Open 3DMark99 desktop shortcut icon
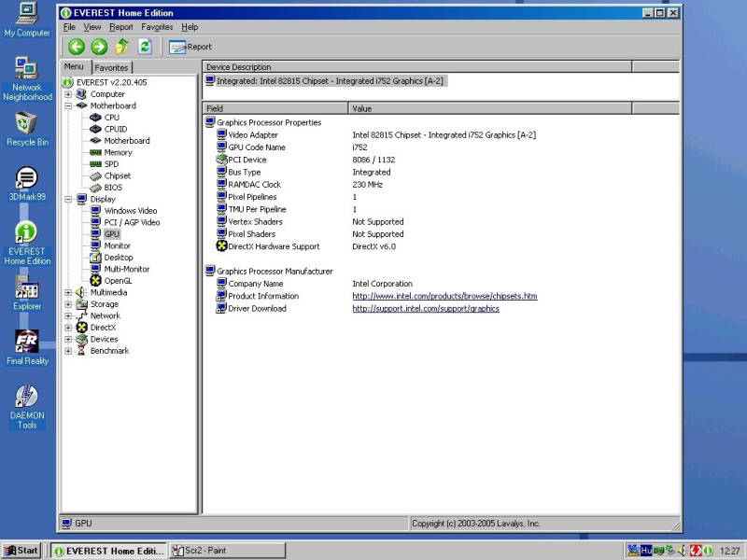This screenshot has height=560, width=747. [x=27, y=177]
